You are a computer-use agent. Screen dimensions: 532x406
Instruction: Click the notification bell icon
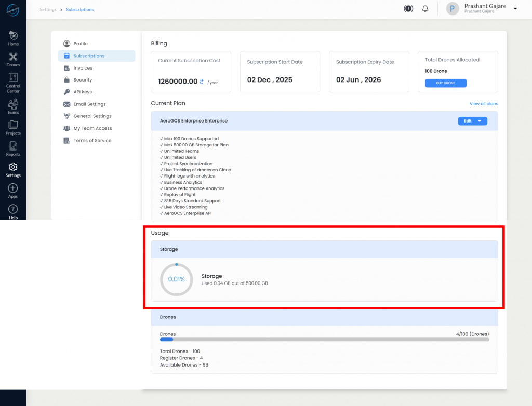(425, 9)
